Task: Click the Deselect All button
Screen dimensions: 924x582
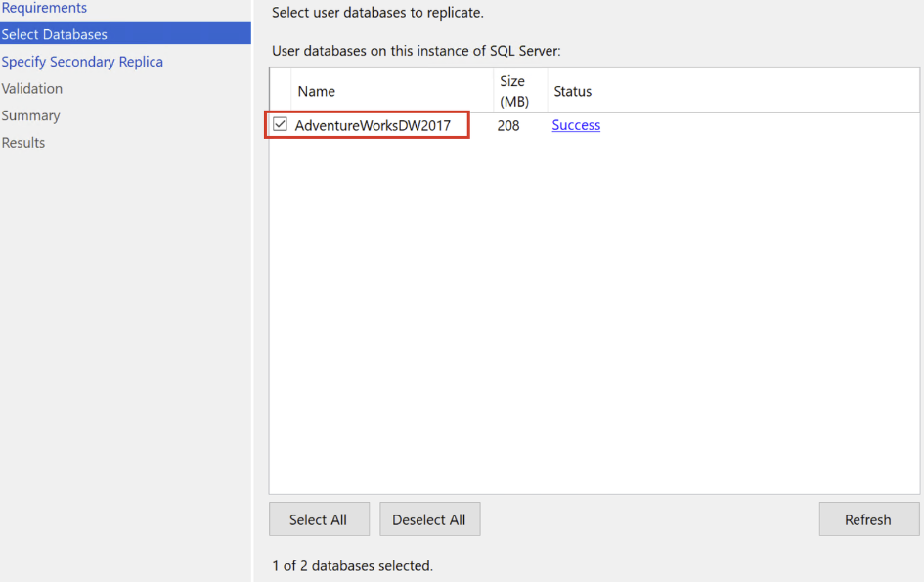Action: pyautogui.click(x=429, y=518)
